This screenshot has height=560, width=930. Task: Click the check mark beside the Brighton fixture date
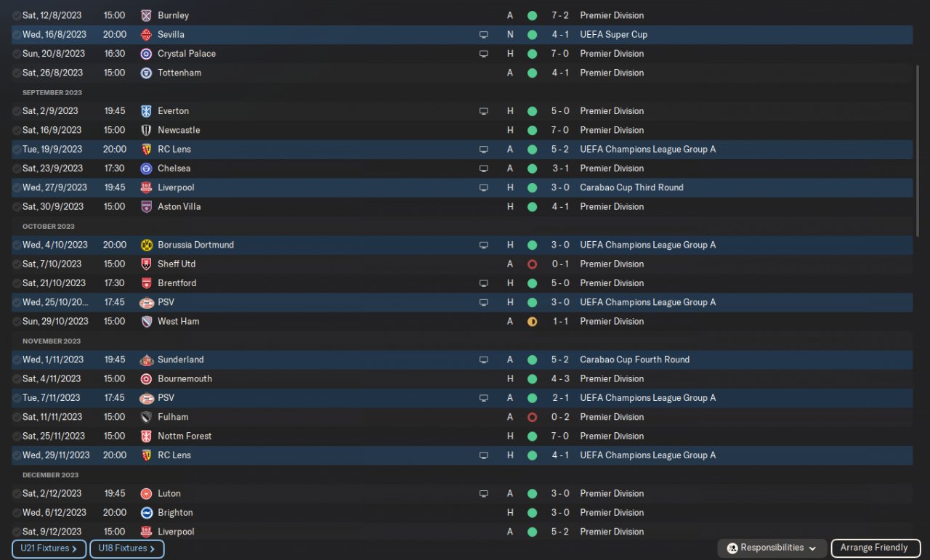coord(17,513)
